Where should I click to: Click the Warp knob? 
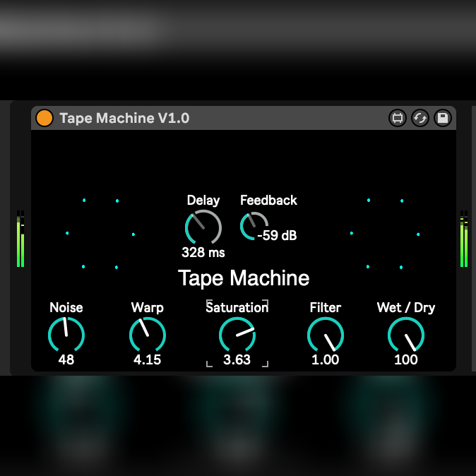click(148, 335)
